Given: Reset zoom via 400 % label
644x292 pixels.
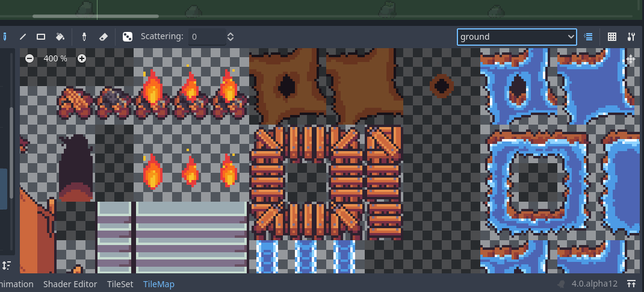Looking at the screenshot, I should pos(55,59).
